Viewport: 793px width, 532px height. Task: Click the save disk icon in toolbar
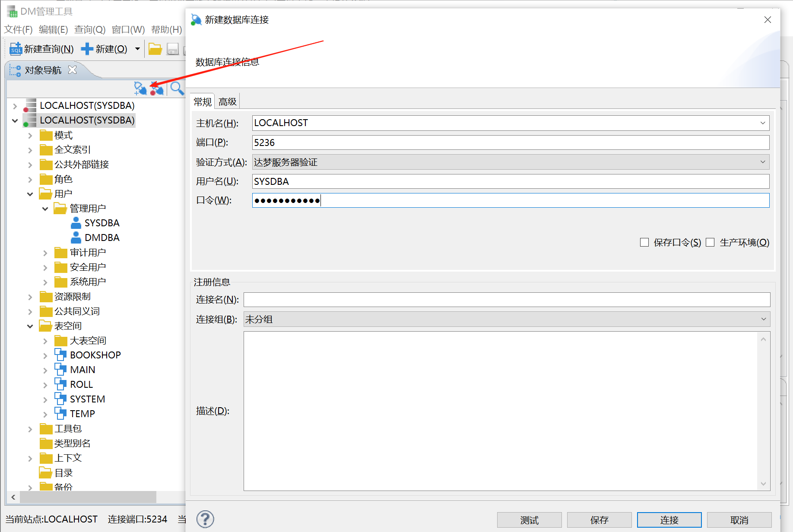(173, 49)
